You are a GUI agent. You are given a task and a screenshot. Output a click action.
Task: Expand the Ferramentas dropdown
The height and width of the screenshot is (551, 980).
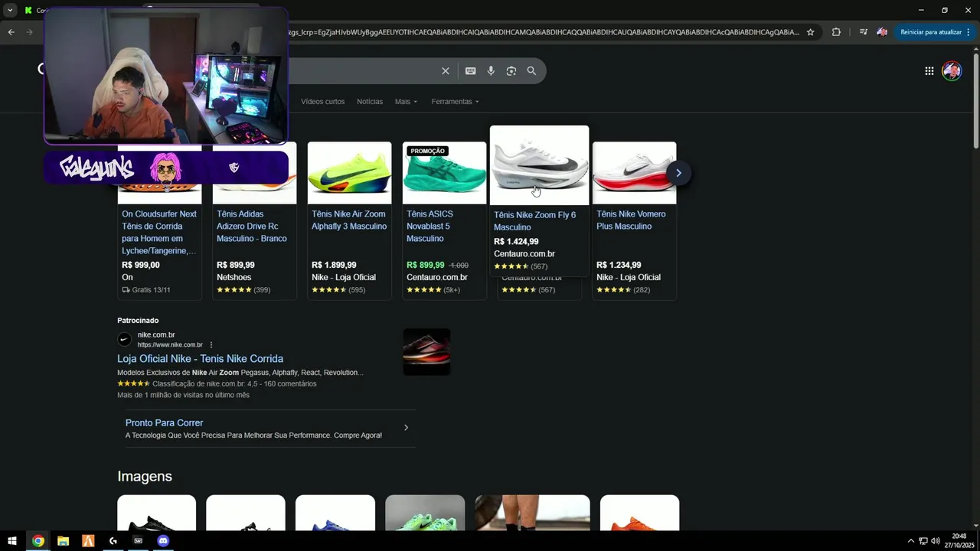(455, 102)
